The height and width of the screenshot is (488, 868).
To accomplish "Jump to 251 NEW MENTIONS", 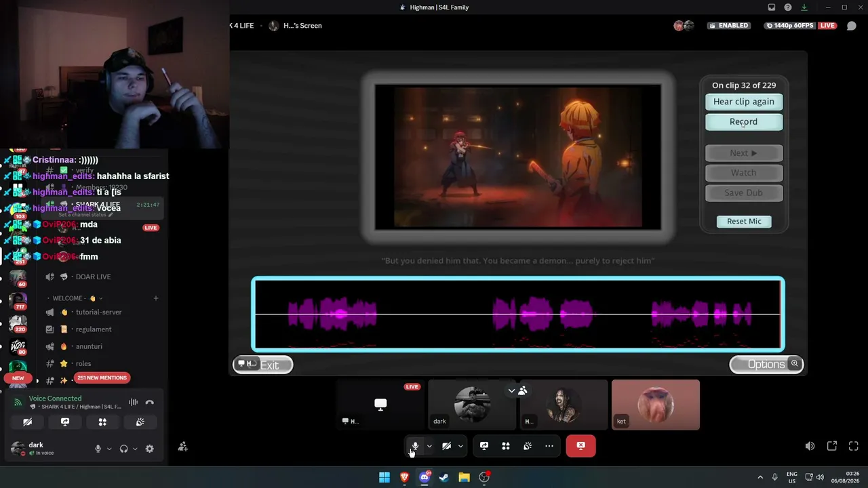I will (x=102, y=378).
